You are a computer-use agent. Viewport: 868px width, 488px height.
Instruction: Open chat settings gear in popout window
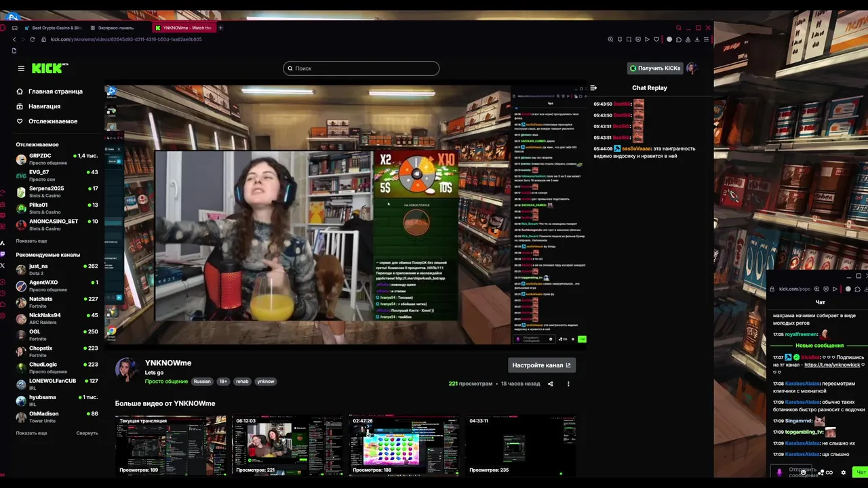(x=844, y=472)
